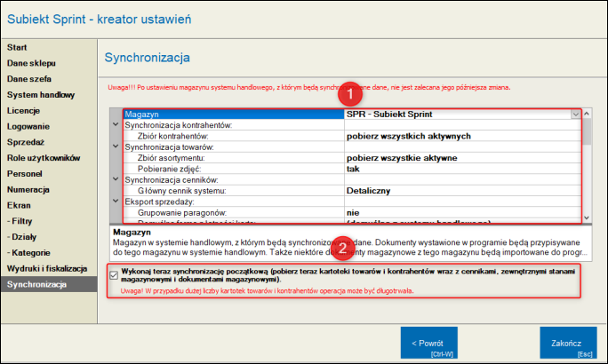The height and width of the screenshot is (364, 608).
Task: Select 'Główny cennik systemu:' row label
Action: (x=182, y=191)
